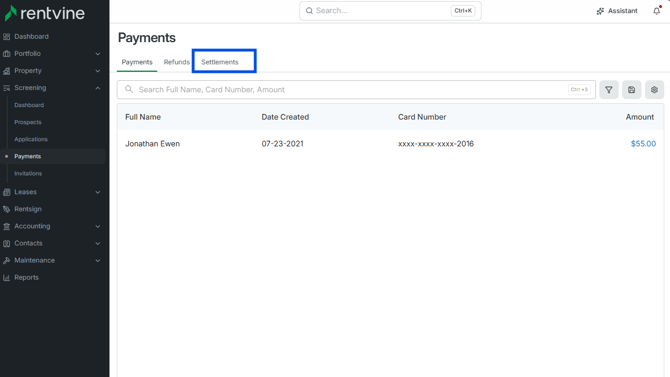This screenshot has height=377, width=670.
Task: Open the notifications bell
Action: coord(657,11)
